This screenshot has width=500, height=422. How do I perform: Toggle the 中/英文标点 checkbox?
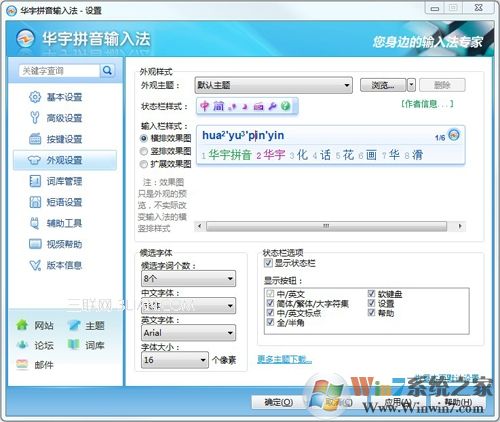click(x=270, y=313)
